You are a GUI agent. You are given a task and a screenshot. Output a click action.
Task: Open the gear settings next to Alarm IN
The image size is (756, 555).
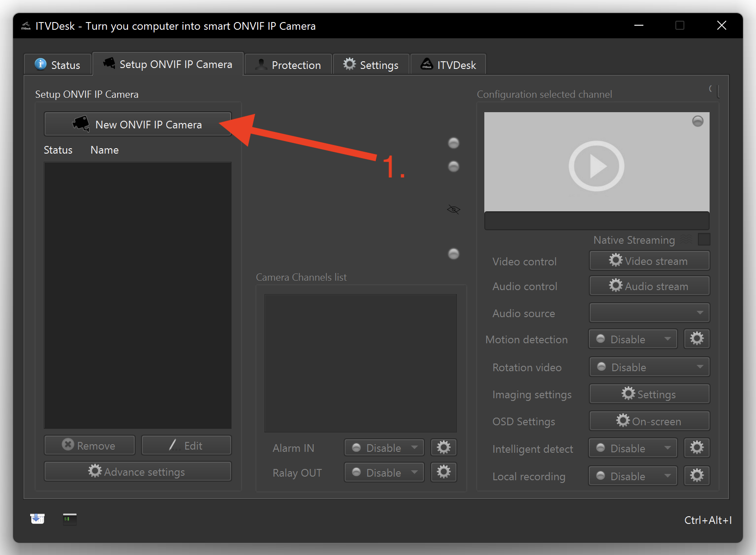443,447
